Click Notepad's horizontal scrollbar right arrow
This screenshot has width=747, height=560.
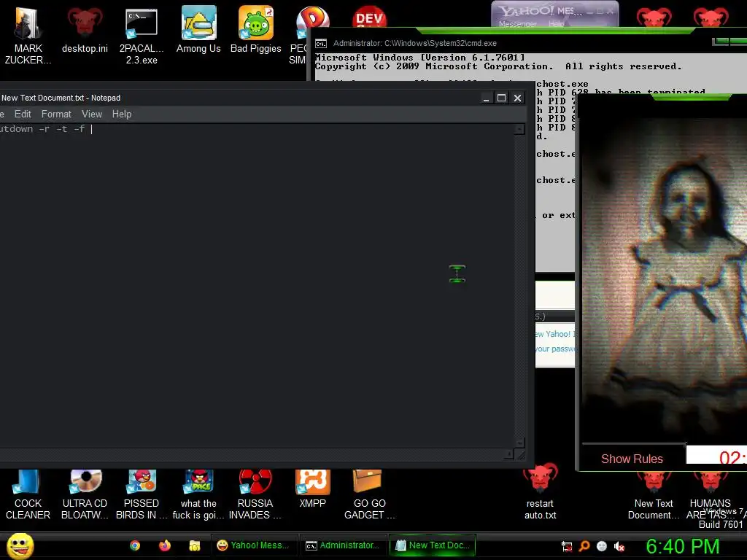tap(508, 454)
